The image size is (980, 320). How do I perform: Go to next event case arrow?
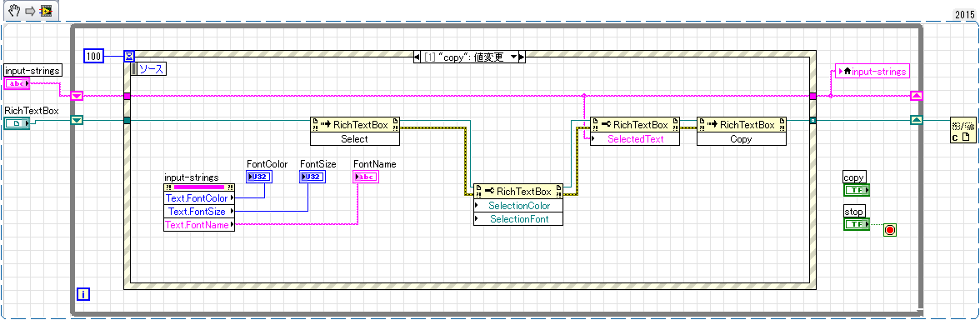pyautogui.click(x=522, y=57)
